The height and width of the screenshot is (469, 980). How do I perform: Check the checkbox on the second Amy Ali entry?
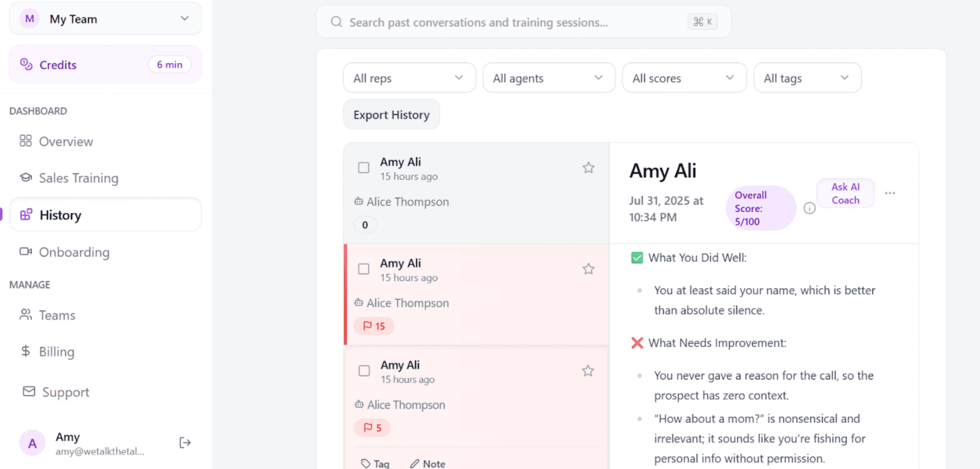(364, 269)
